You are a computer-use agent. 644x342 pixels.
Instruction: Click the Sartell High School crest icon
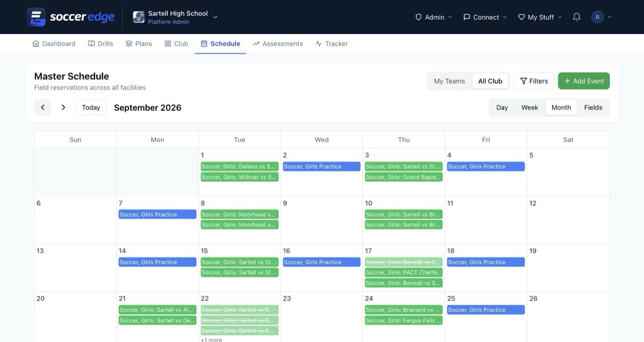pyautogui.click(x=138, y=17)
